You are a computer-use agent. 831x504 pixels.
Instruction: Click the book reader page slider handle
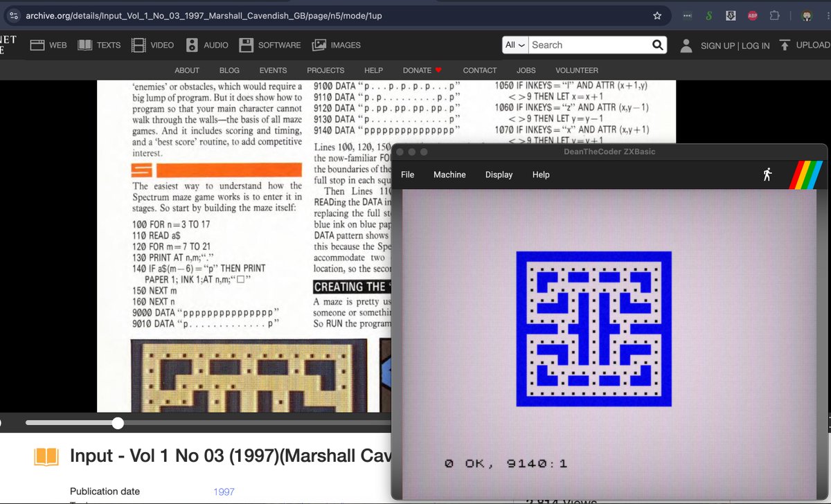click(x=118, y=423)
